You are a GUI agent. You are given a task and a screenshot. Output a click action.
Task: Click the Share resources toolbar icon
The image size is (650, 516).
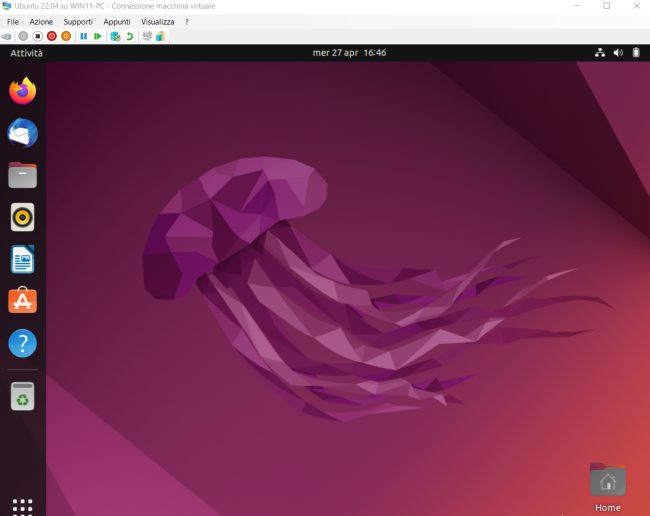point(160,36)
